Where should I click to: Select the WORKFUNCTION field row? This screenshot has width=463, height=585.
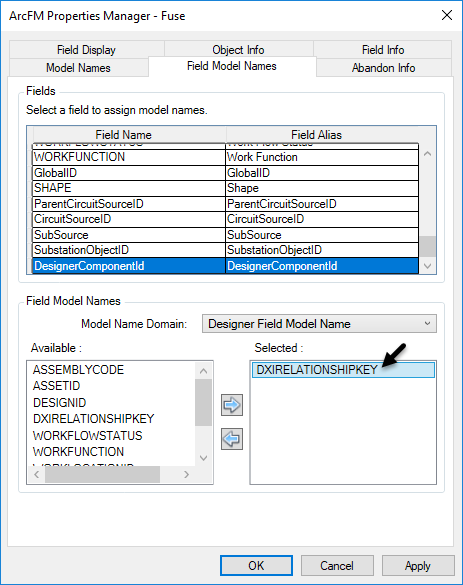point(225,157)
